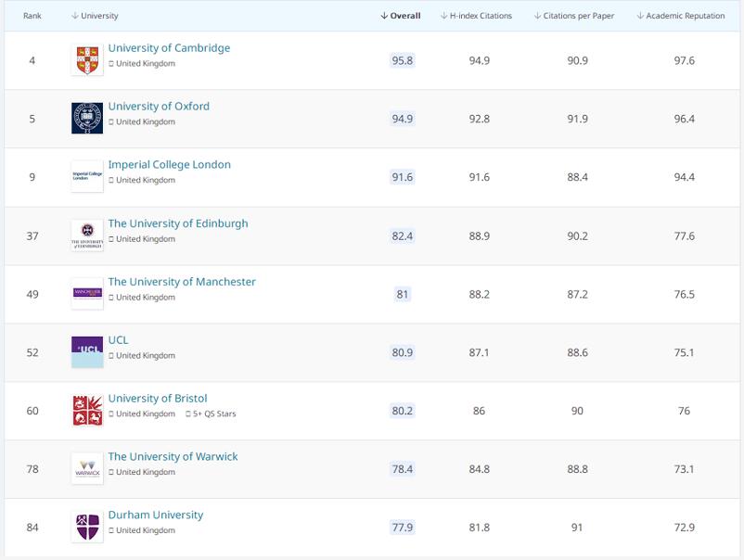Open The University of Edinburgh link

[x=178, y=223]
